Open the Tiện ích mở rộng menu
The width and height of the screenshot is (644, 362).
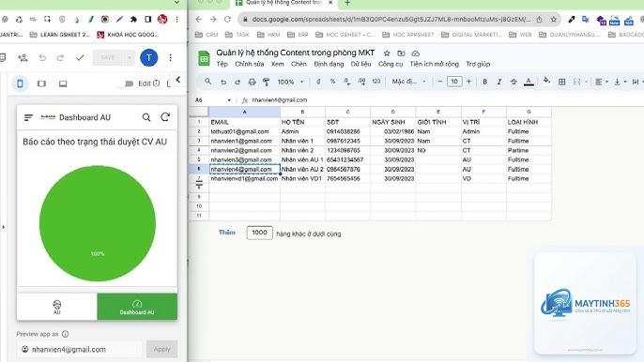(434, 64)
